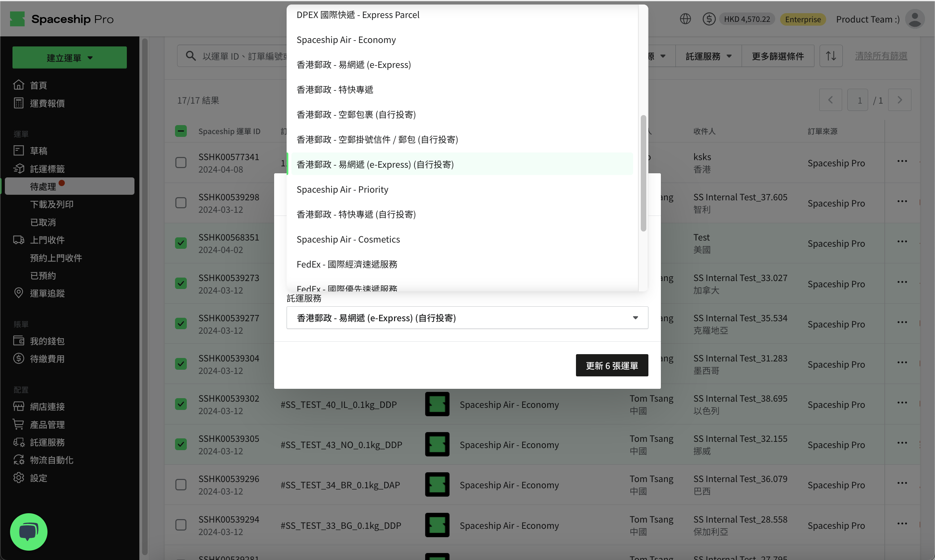Click the sidebar vertical scrollbar
The height and width of the screenshot is (560, 935).
coord(145,296)
